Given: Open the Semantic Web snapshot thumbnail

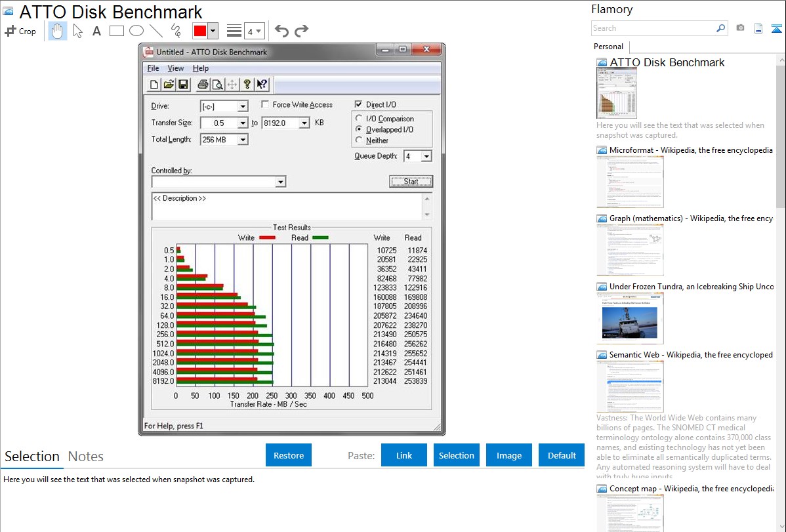Looking at the screenshot, I should 630,386.
